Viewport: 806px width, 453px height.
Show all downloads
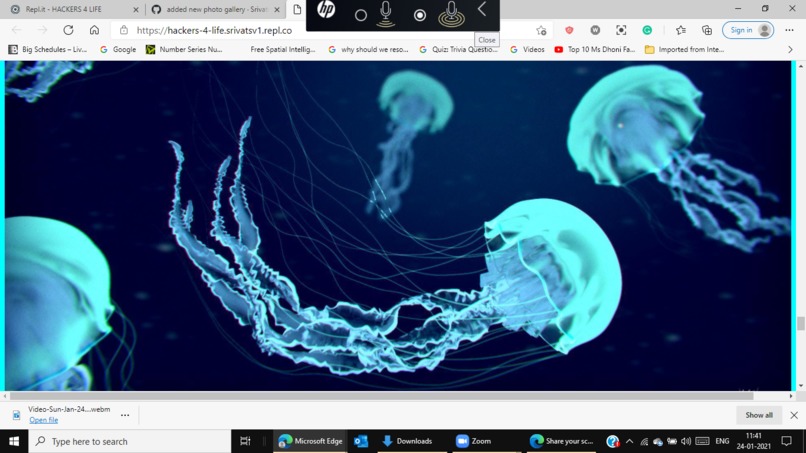click(x=759, y=415)
